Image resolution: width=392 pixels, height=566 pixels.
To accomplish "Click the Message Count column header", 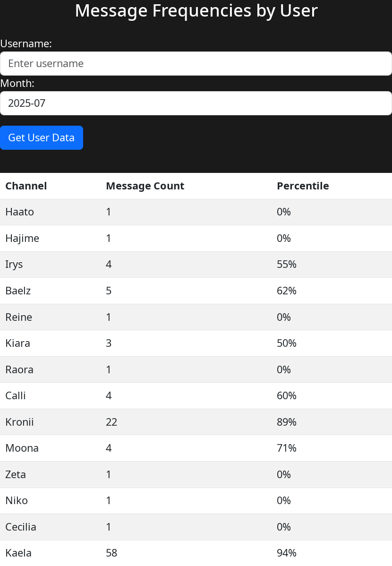I will click(x=145, y=186).
